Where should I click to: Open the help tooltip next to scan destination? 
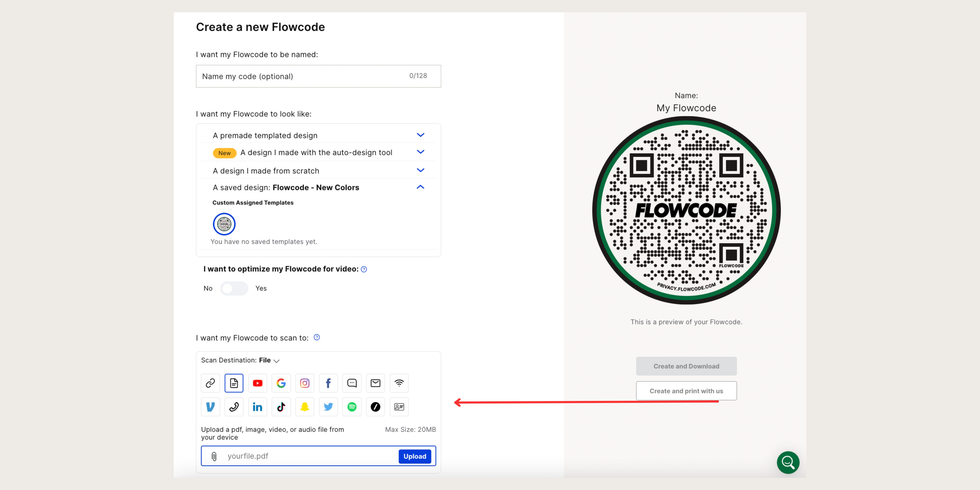pos(316,337)
